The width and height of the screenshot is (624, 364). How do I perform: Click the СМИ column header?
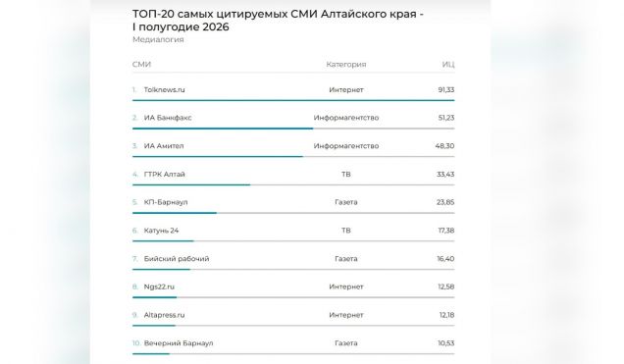(141, 65)
